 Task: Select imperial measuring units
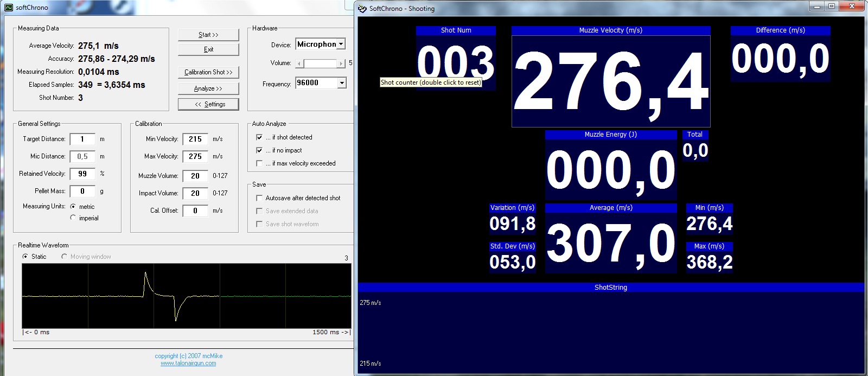[x=73, y=218]
